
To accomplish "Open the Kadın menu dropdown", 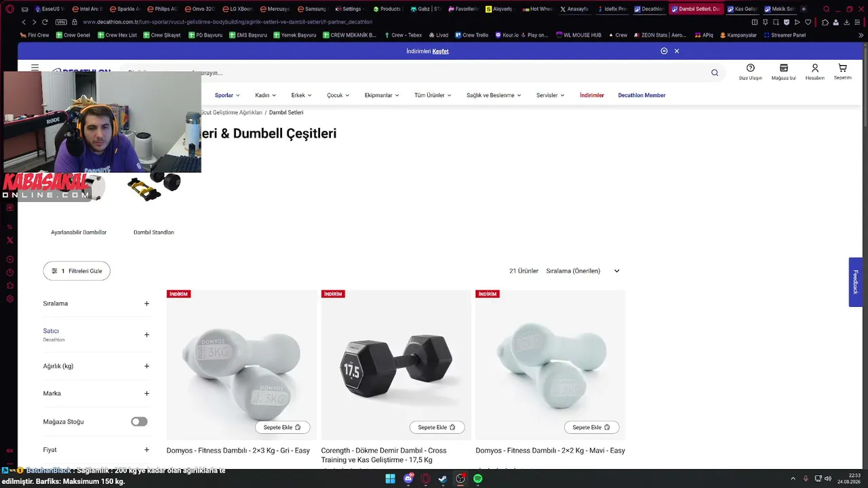I will click(x=265, y=96).
